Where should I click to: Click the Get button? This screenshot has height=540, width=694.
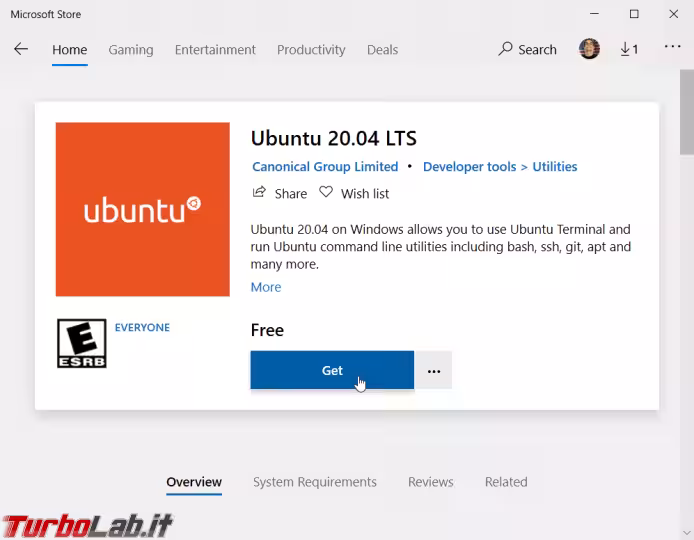[332, 370]
